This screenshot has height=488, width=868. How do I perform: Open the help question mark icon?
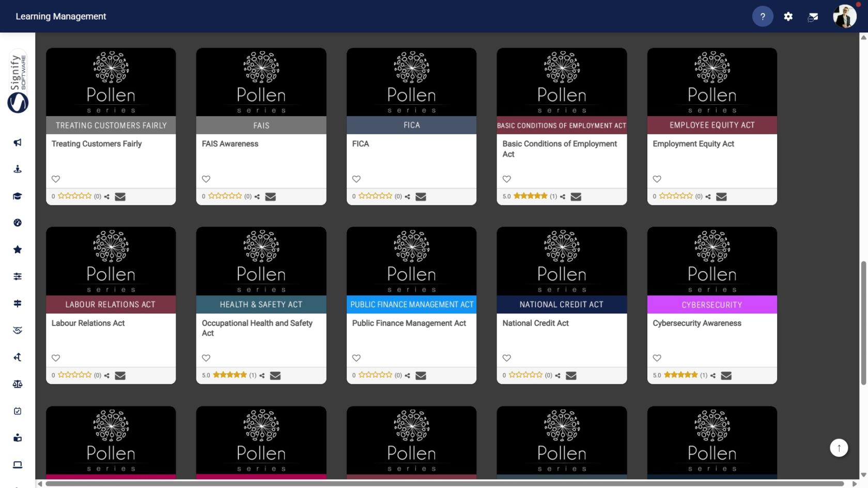click(x=763, y=17)
